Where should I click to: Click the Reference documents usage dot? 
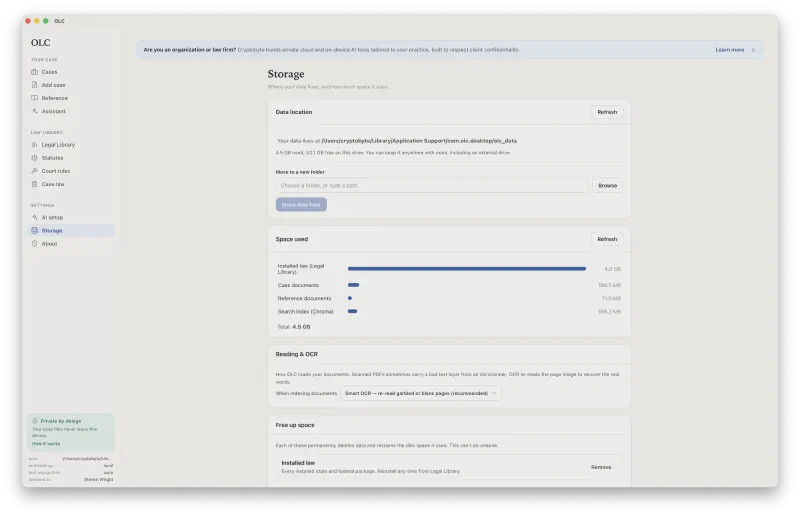[349, 298]
